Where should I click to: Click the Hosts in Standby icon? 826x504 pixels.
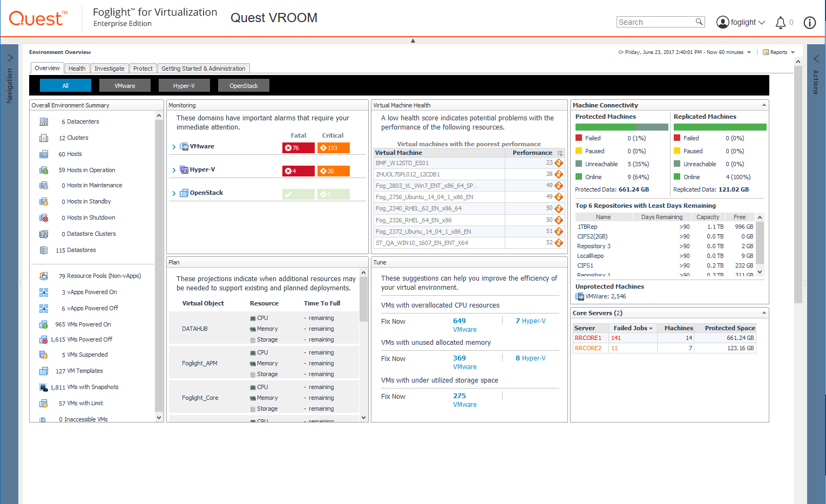pos(44,201)
